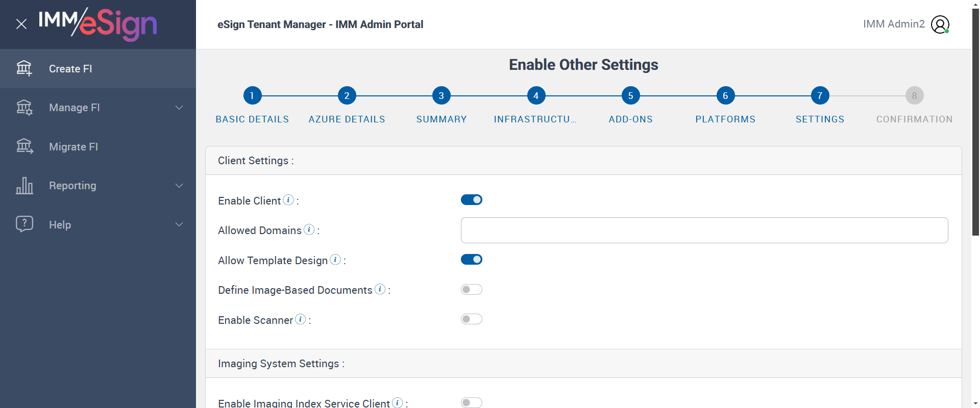Click the Create FI bank icon
Image resolution: width=980 pixels, height=408 pixels.
click(24, 68)
